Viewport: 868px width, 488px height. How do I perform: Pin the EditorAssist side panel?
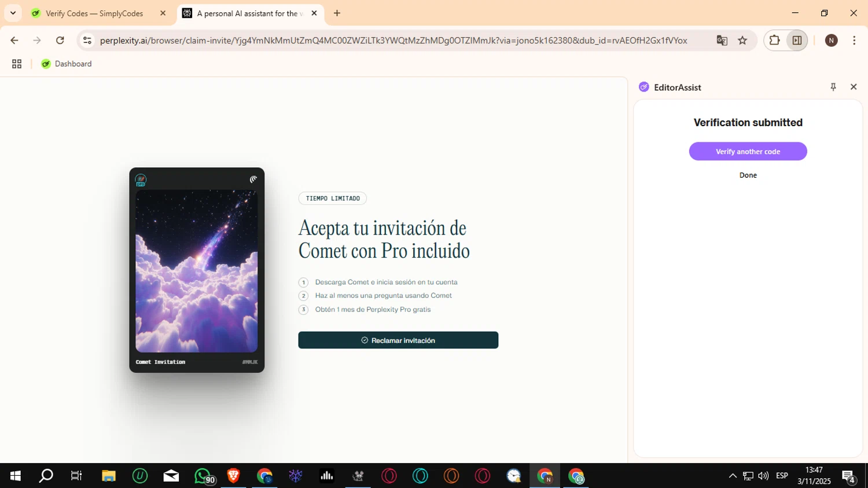(833, 87)
